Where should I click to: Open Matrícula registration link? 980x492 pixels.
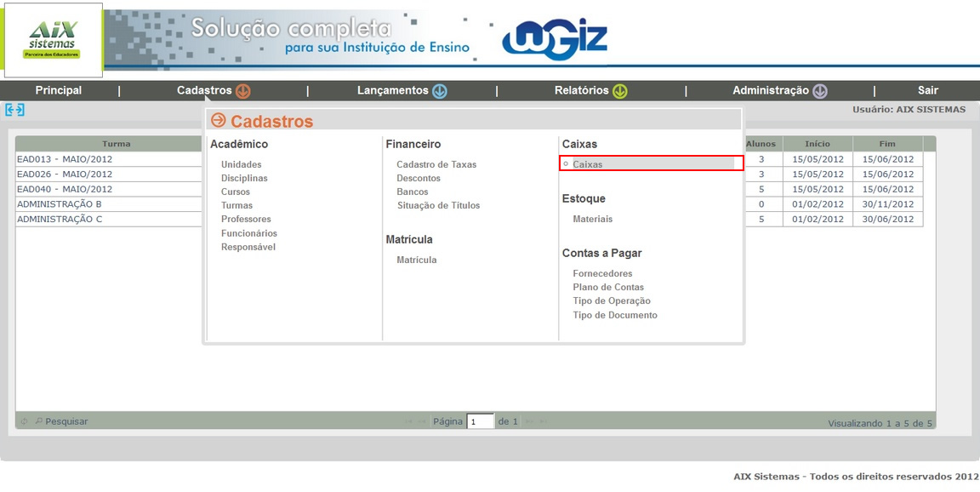tap(416, 260)
